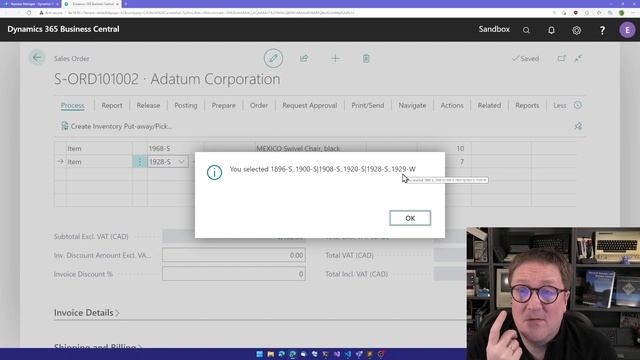Open row options three-dot menu for 1928-S
Image resolution: width=640 pixels, height=360 pixels.
140,162
